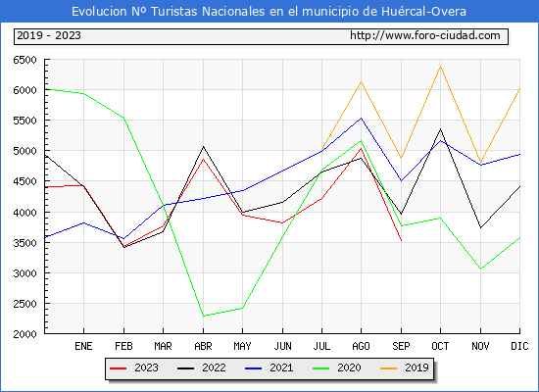Click the 2000 y-axis value

(24, 334)
